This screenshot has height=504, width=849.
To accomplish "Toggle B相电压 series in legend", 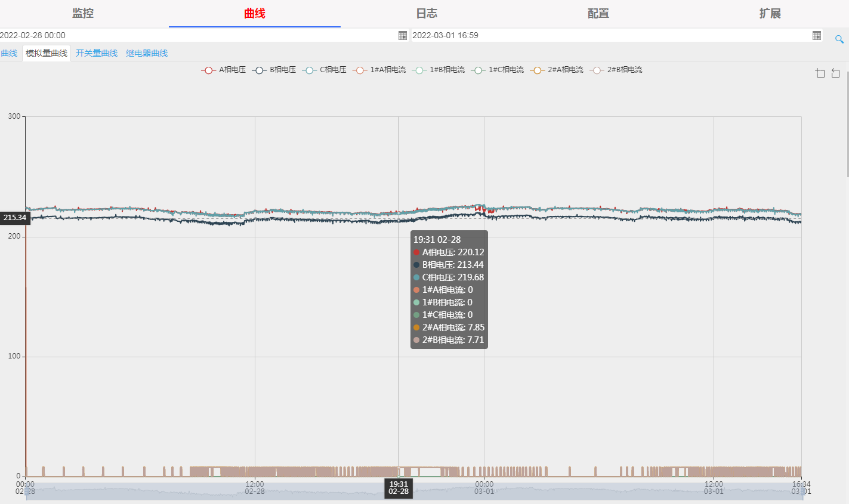I will [x=274, y=70].
